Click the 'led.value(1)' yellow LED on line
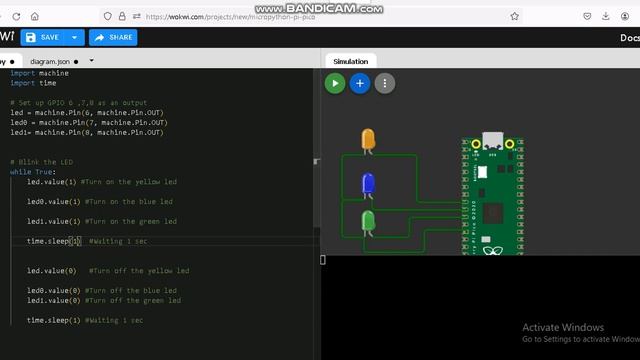This screenshot has height=360, width=640. [x=102, y=182]
